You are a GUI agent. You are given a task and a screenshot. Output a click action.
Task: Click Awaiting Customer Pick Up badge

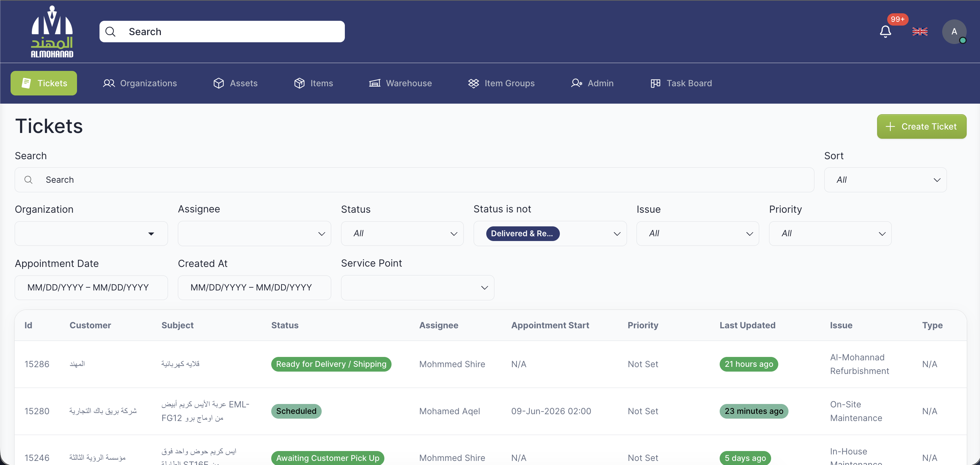tap(327, 458)
